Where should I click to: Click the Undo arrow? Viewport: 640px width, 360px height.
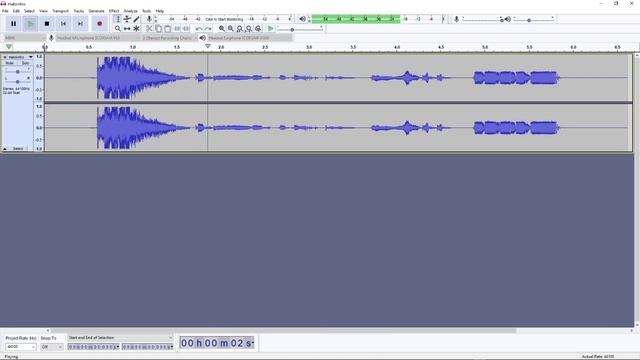(199, 29)
